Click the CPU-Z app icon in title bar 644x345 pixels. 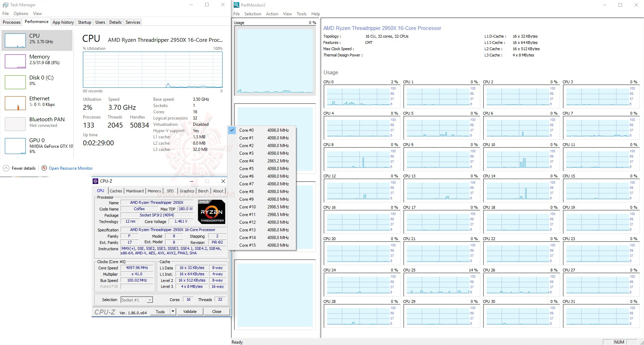click(x=95, y=181)
